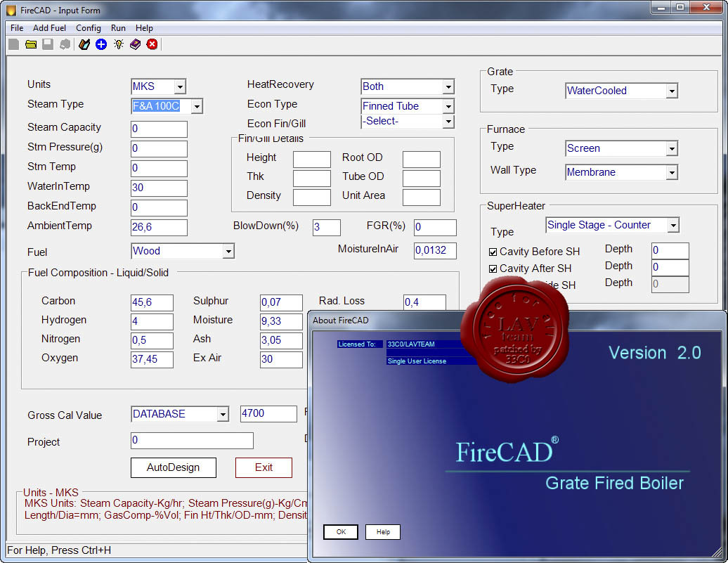Click the Moisture field showing 9,33
The image size is (728, 563).
click(281, 321)
